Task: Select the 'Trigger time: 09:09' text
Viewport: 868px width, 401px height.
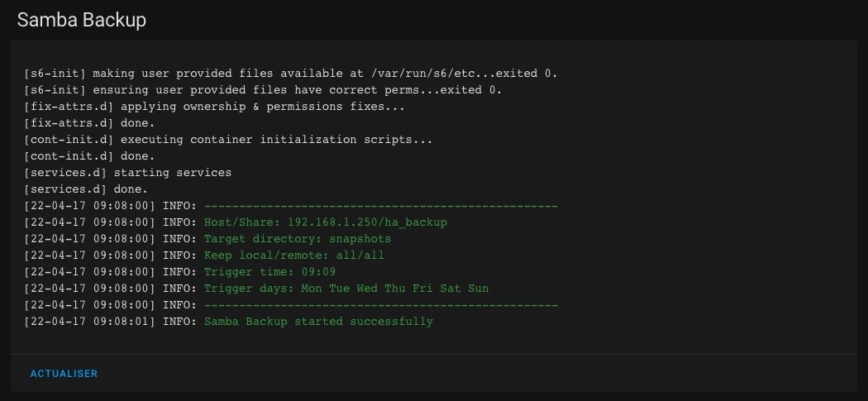Action: (270, 272)
